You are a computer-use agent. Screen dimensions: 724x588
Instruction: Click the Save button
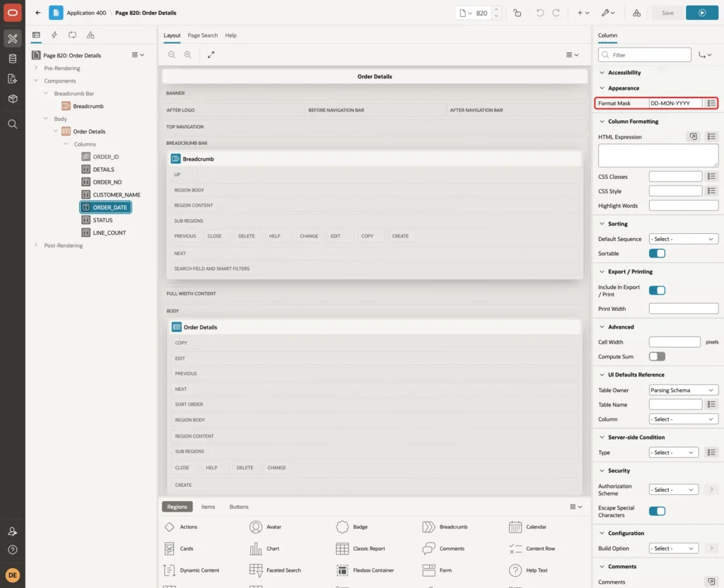(667, 13)
